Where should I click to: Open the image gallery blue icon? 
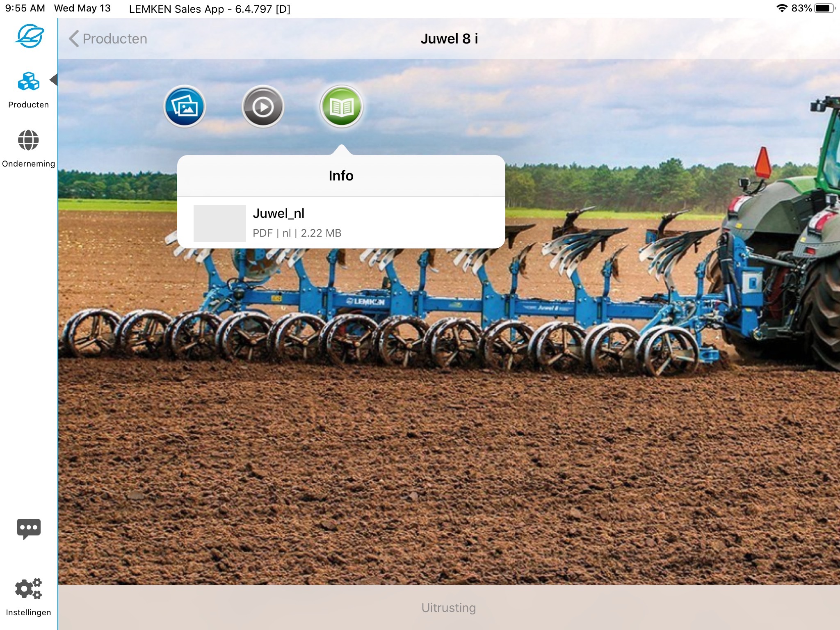185,107
